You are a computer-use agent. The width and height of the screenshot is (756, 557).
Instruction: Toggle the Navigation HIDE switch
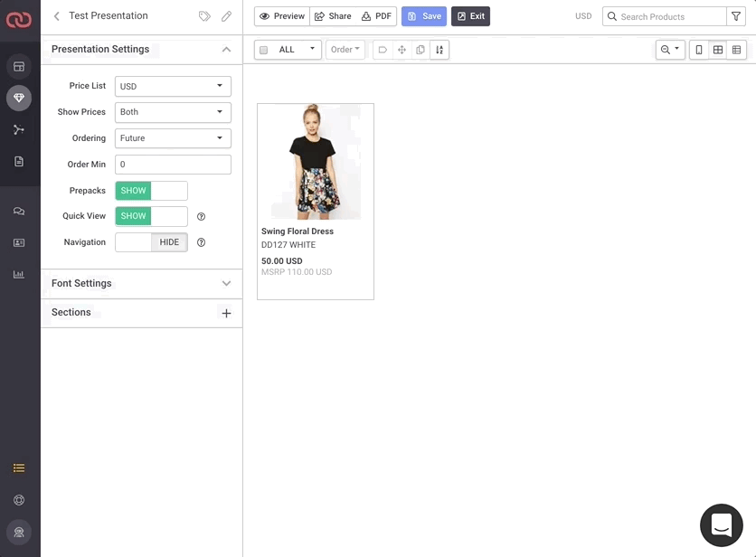(151, 242)
